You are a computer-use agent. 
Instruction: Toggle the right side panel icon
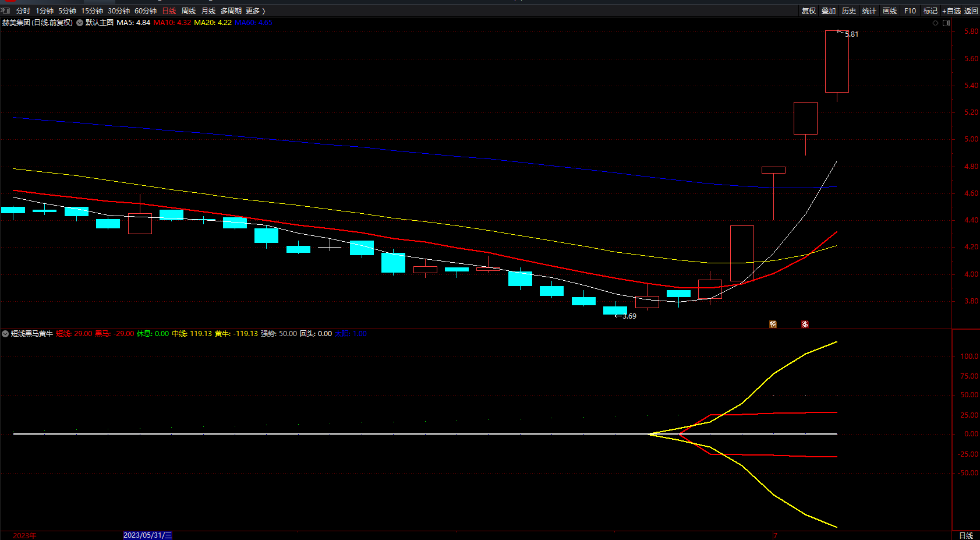(946, 23)
